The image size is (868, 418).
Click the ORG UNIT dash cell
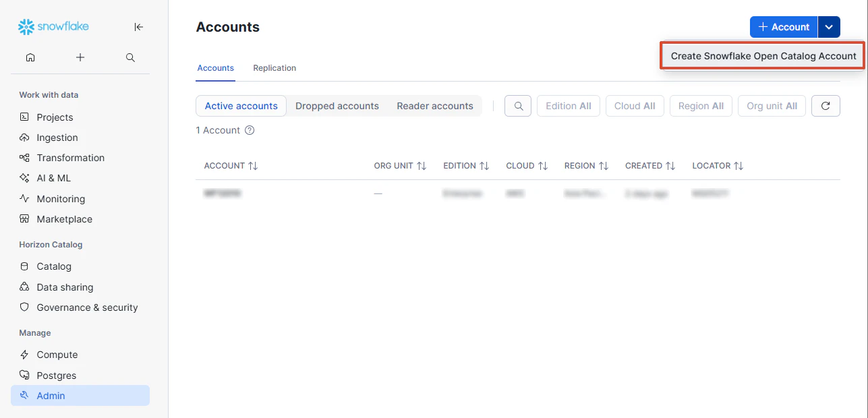click(x=378, y=193)
